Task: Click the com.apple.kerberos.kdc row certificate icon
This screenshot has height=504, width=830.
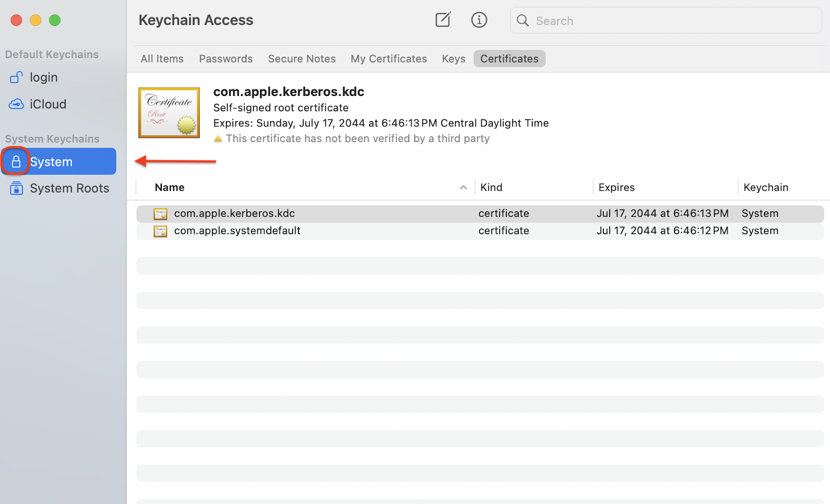Action: click(x=160, y=214)
